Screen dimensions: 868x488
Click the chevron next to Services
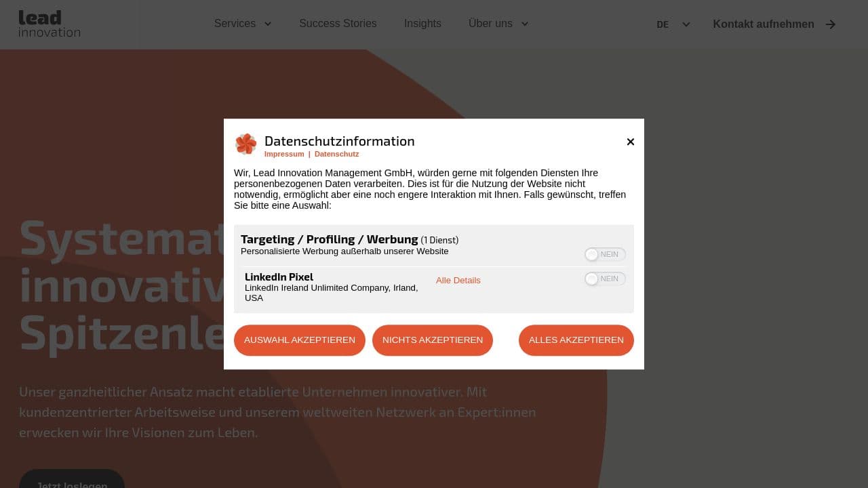tap(267, 24)
